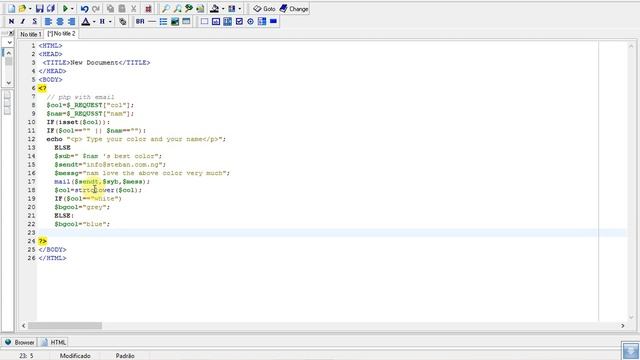Save the current file
This screenshot has height=360, width=640.
(39, 9)
